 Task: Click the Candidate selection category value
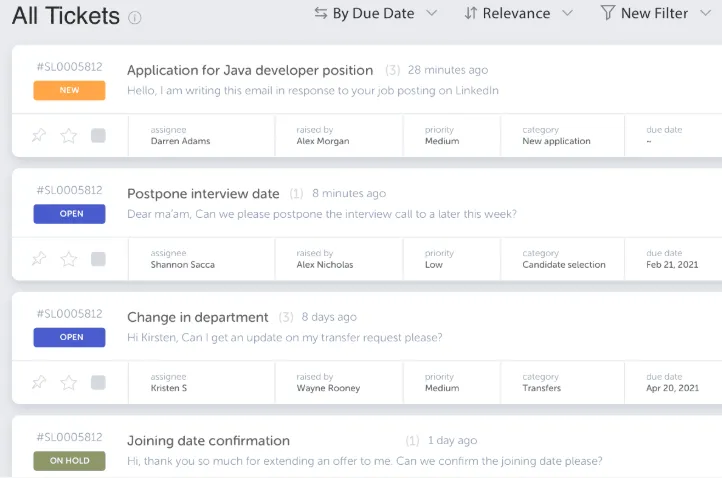pyautogui.click(x=564, y=264)
